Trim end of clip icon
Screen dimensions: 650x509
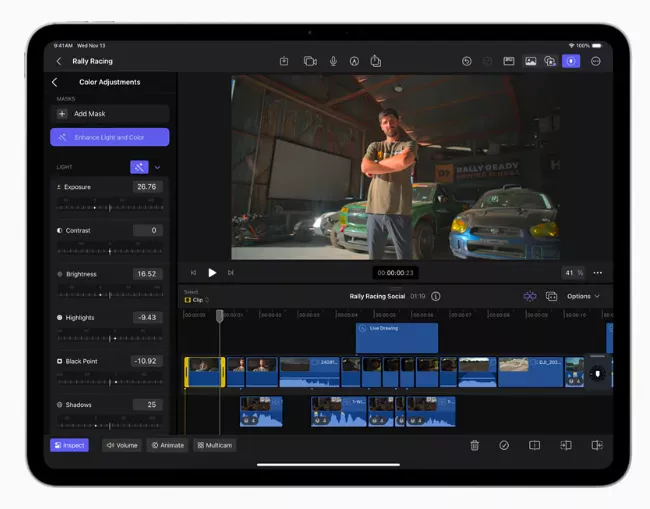(597, 446)
